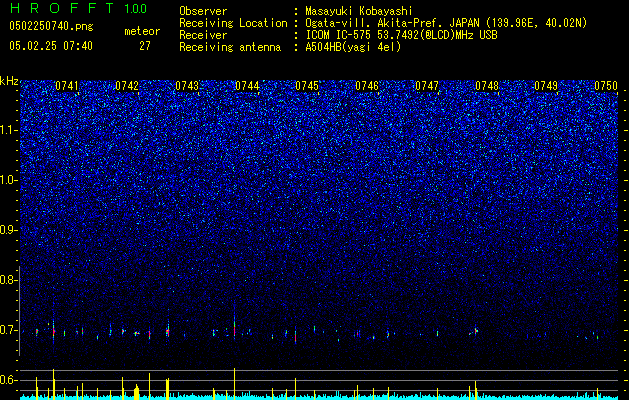Click the HROFFT title text
This screenshot has width=629, height=400.
62,8
